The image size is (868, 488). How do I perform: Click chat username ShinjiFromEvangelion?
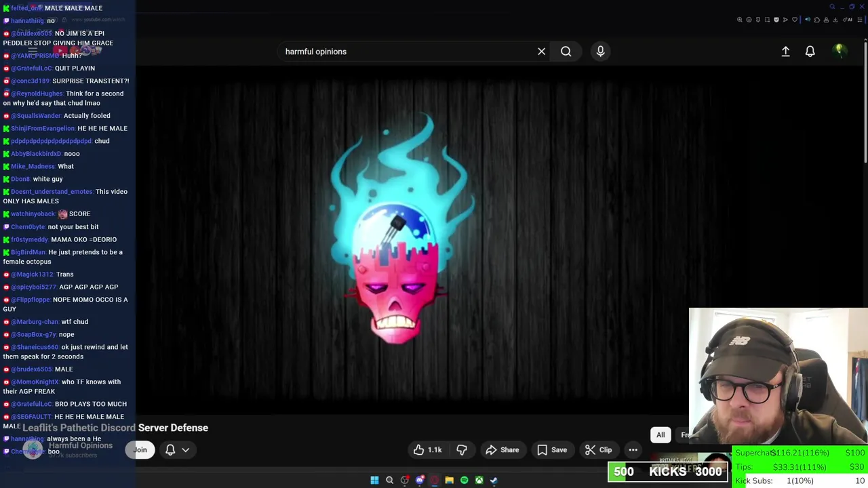43,129
